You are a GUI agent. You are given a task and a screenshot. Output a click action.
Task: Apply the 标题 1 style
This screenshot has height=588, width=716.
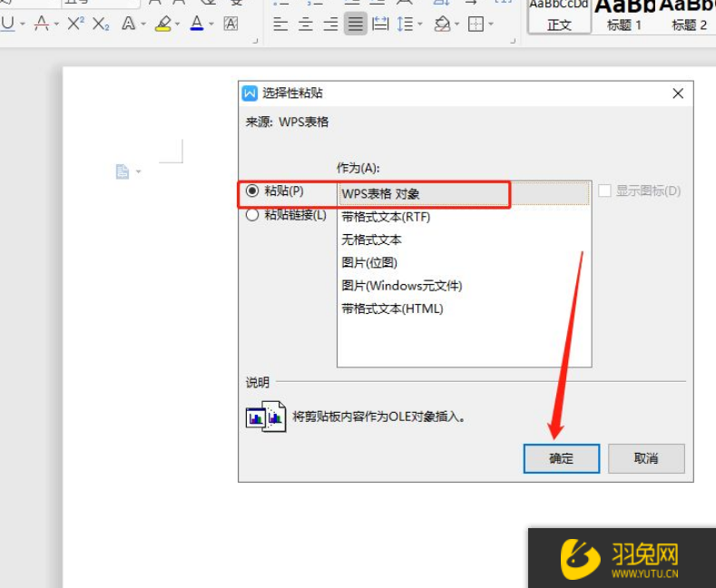tap(624, 16)
